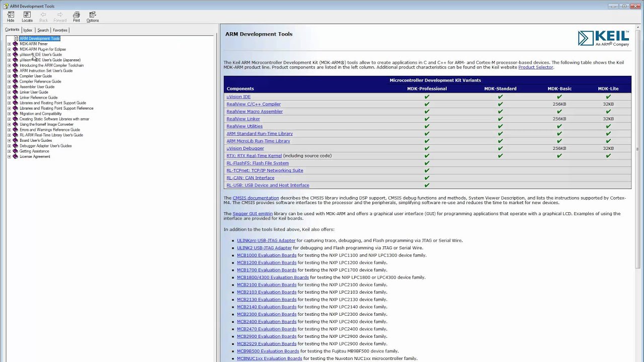Open the CMSIS documentation link
This screenshot has height=362, width=644.
pos(256,198)
